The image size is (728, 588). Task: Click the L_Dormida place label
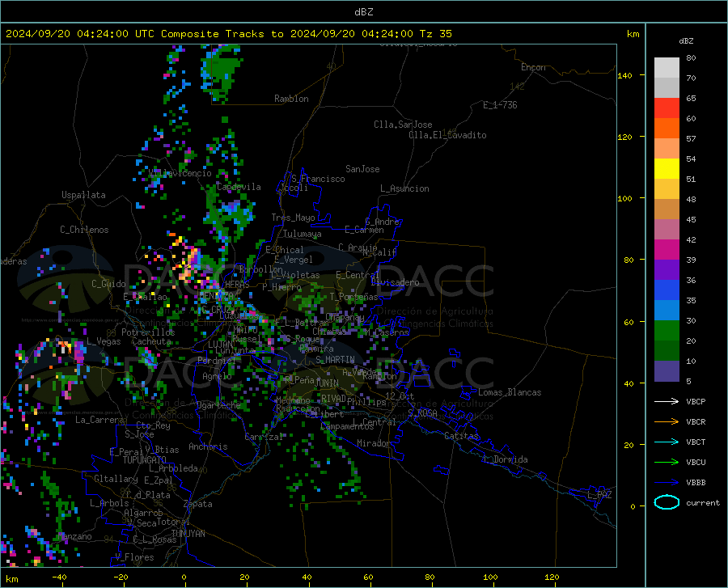point(505,459)
